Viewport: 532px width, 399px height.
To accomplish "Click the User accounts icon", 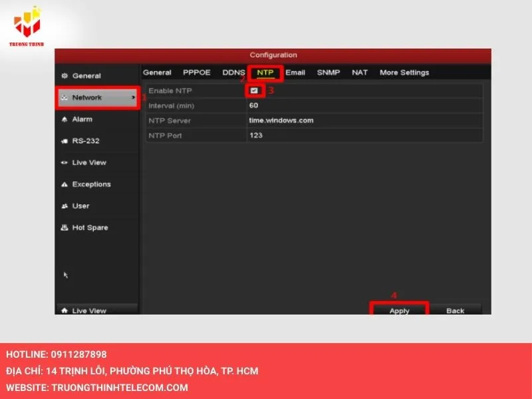I will [x=65, y=206].
